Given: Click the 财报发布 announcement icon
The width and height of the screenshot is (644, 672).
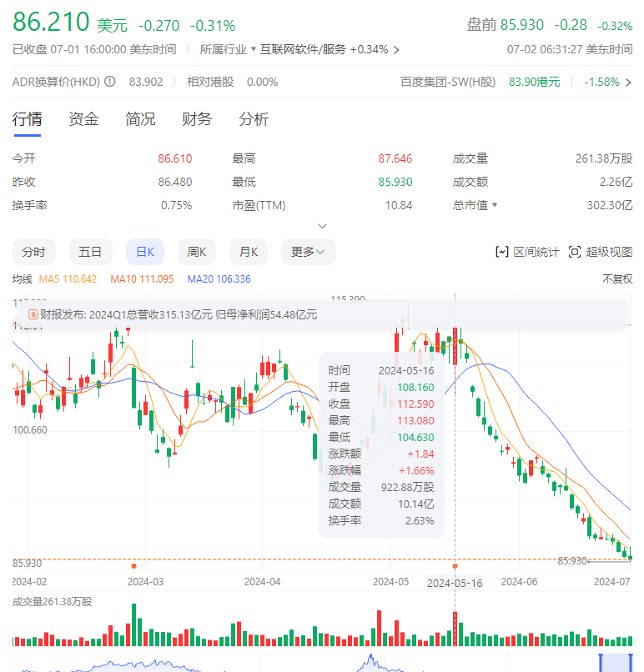Looking at the screenshot, I should 33,314.
